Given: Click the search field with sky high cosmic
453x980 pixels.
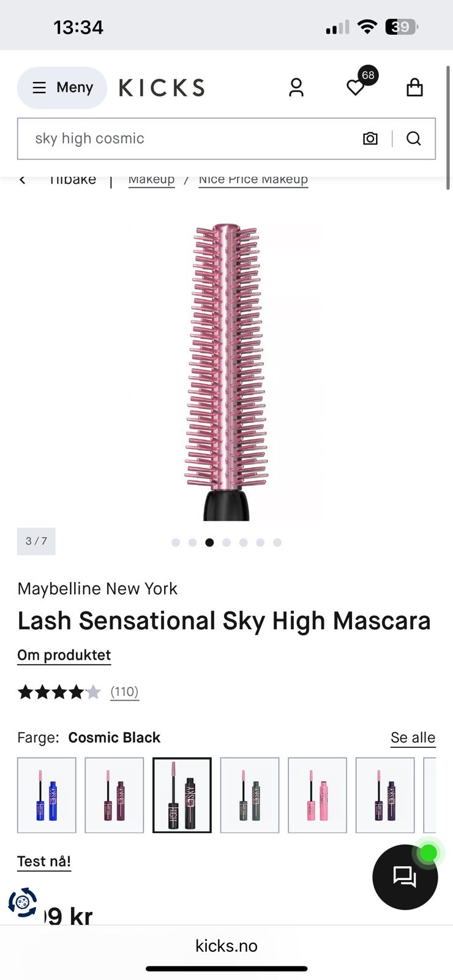Looking at the screenshot, I should (226, 138).
